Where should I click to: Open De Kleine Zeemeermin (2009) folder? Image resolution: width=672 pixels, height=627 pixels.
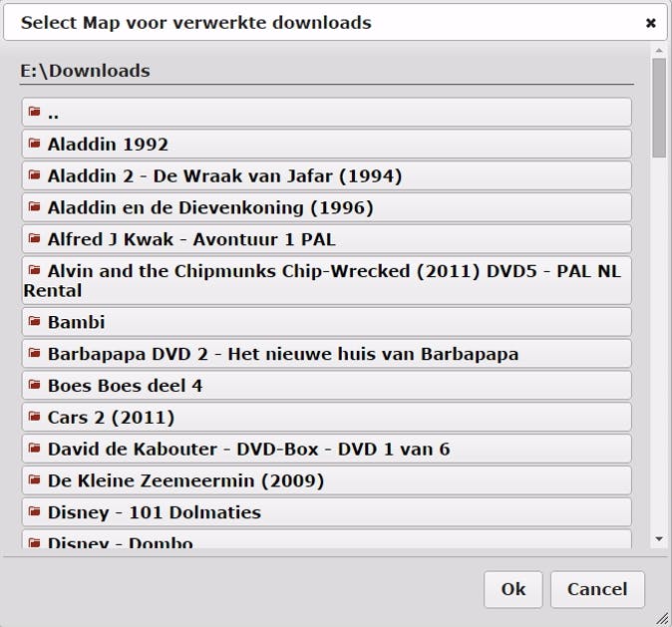point(327,480)
